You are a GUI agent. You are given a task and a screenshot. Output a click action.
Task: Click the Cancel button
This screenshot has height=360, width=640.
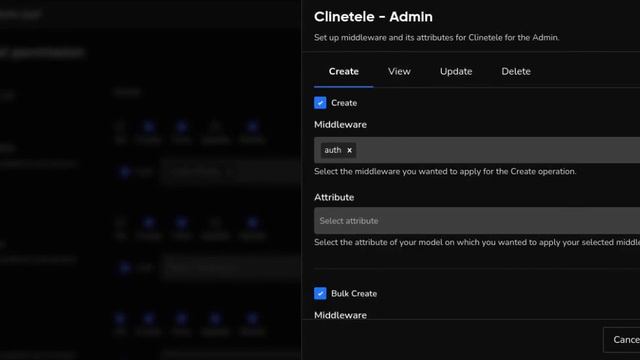[x=622, y=340]
